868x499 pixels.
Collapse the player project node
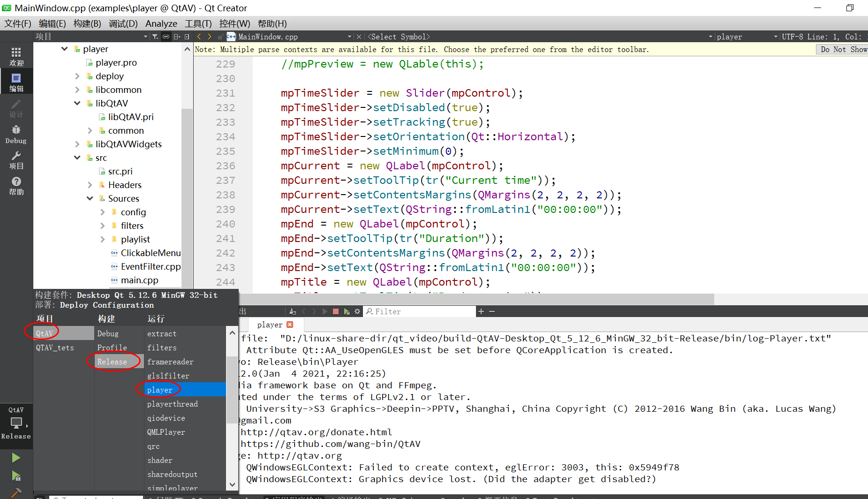(65, 49)
